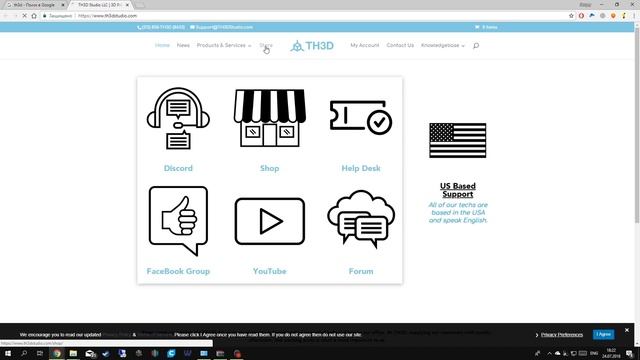Viewport: 640px width, 360px height.
Task: Close the TH3D Studio tab
Action: pyautogui.click(x=127, y=5)
